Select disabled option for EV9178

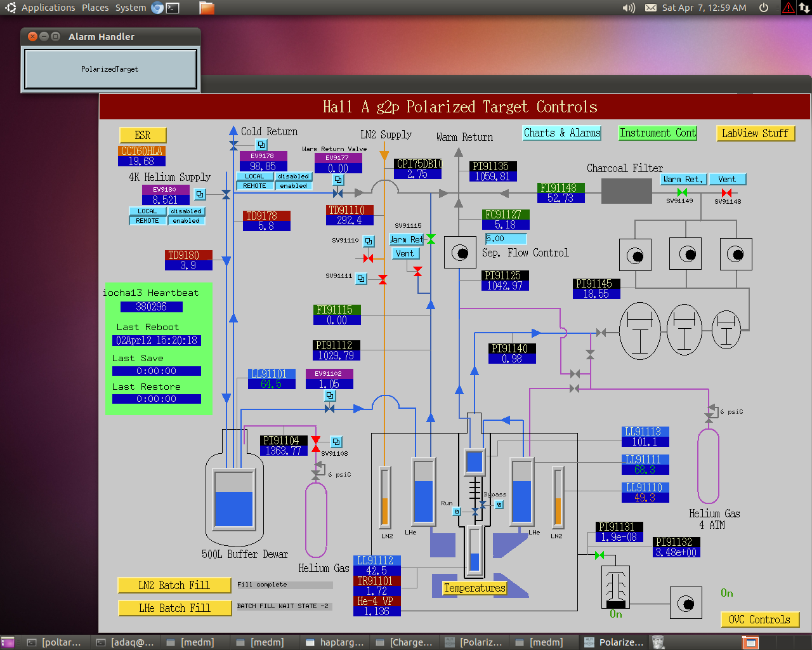coord(294,176)
